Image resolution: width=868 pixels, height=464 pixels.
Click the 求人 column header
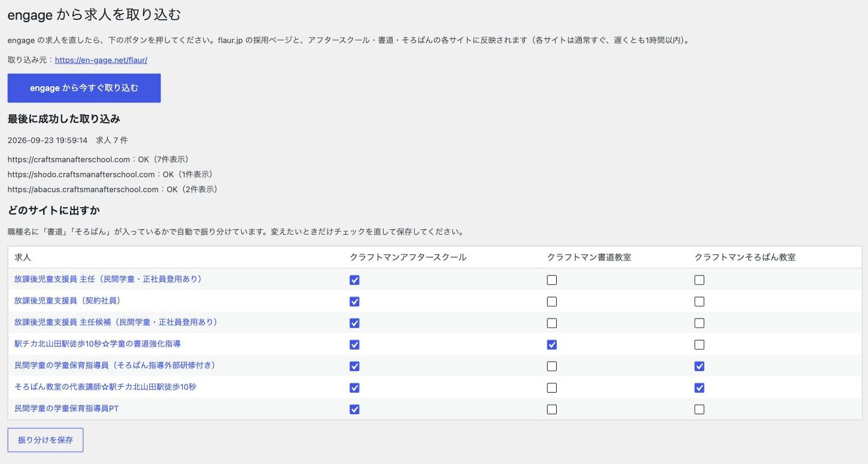pos(23,257)
